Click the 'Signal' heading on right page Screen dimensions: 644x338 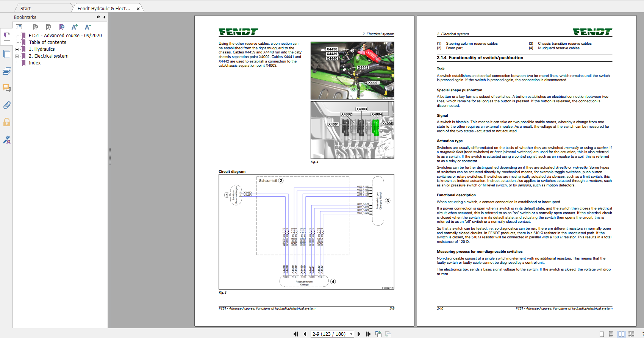point(442,116)
